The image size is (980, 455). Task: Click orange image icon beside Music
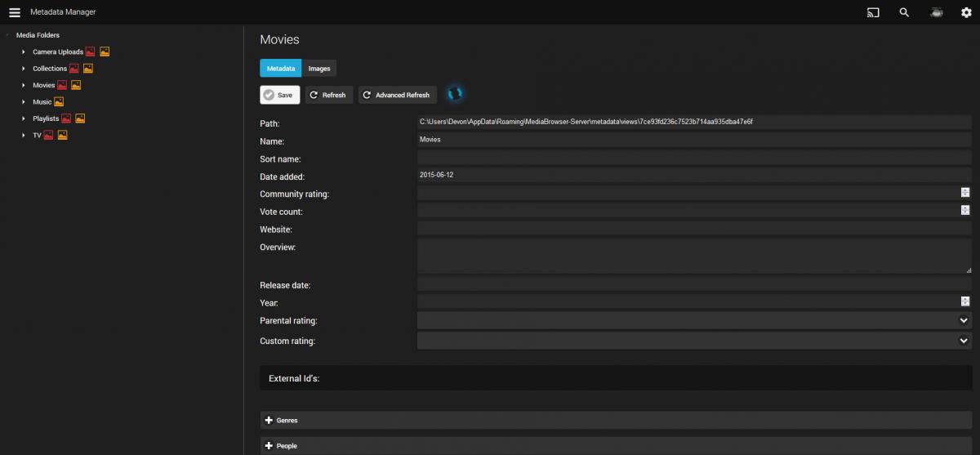(59, 102)
